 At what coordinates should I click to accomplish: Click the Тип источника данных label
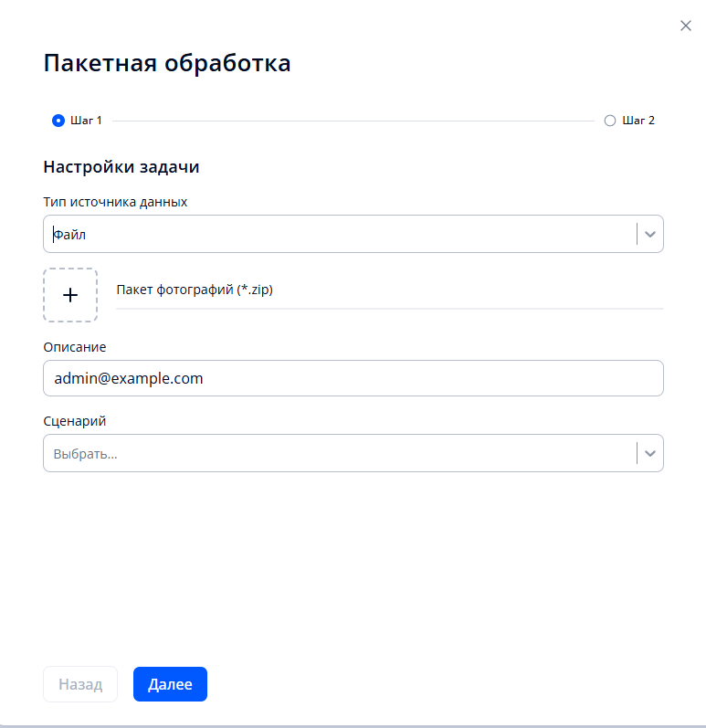click(x=115, y=202)
